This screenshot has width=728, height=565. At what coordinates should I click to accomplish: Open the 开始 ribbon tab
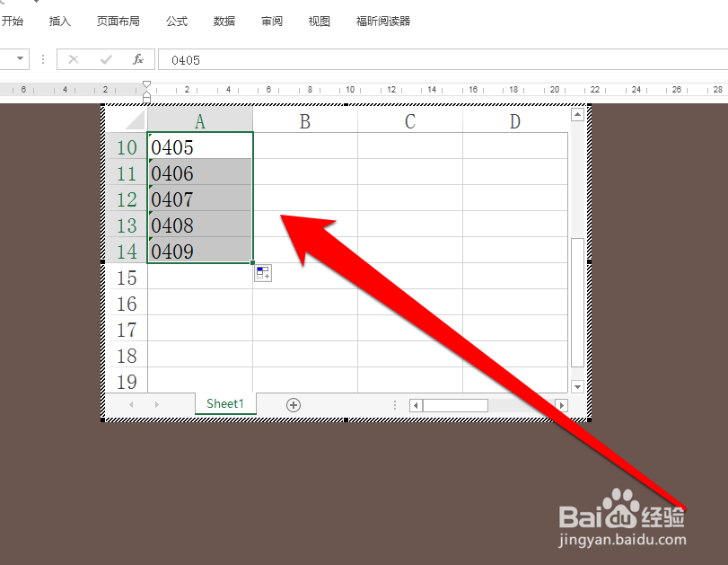pos(12,21)
